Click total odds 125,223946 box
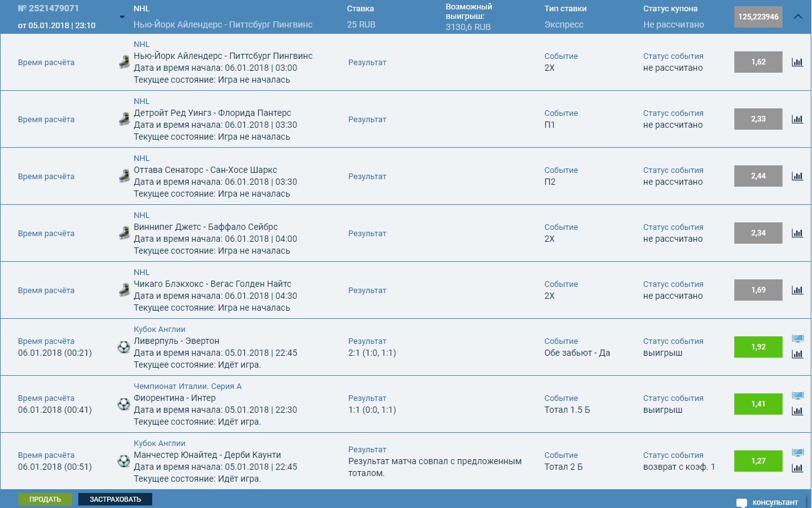Image resolution: width=812 pixels, height=508 pixels. (758, 17)
